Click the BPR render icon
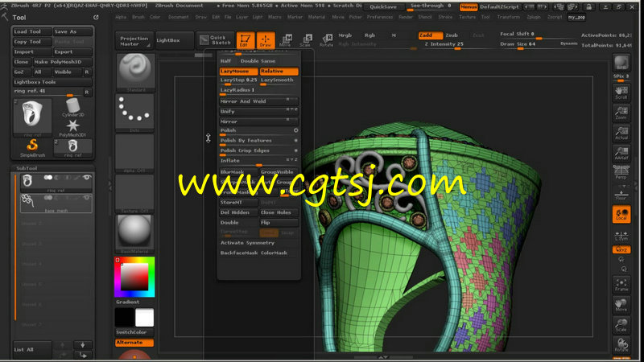 (x=621, y=63)
